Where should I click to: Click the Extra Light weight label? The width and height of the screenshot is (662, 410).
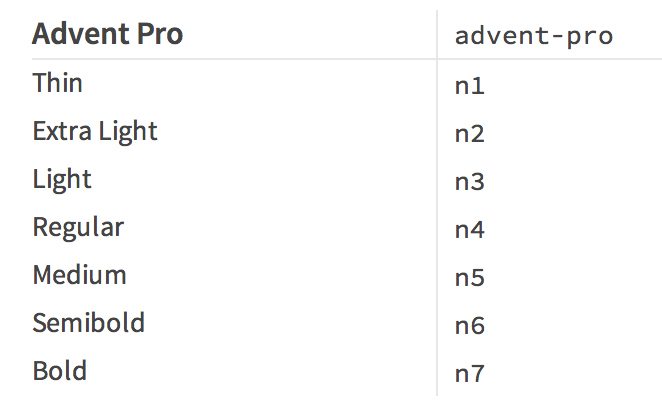pyautogui.click(x=95, y=131)
